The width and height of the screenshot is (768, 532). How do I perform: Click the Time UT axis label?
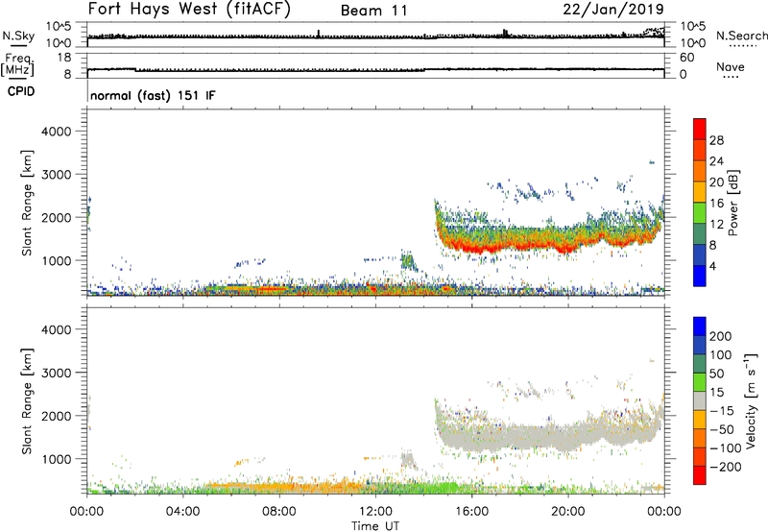[x=375, y=526]
